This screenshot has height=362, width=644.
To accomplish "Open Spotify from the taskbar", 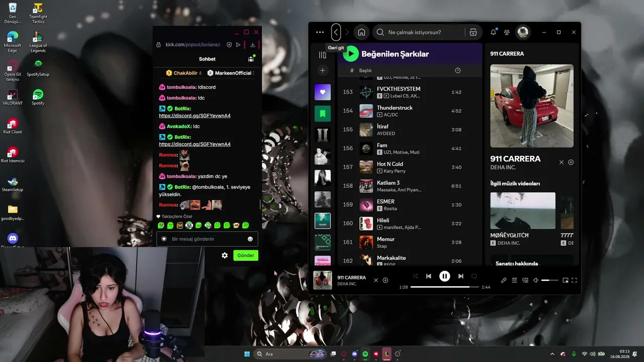I will [x=365, y=354].
